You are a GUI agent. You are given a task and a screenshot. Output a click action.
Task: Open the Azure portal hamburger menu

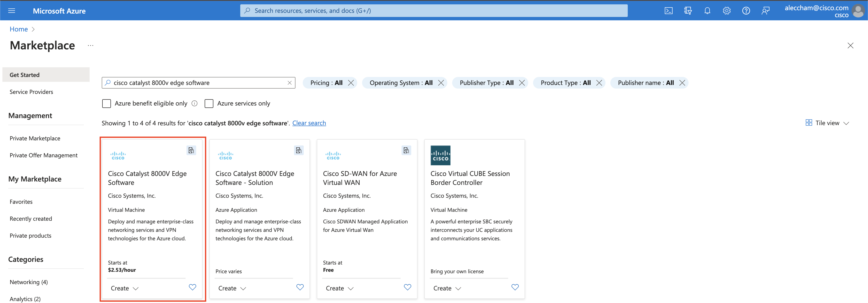pyautogui.click(x=11, y=11)
